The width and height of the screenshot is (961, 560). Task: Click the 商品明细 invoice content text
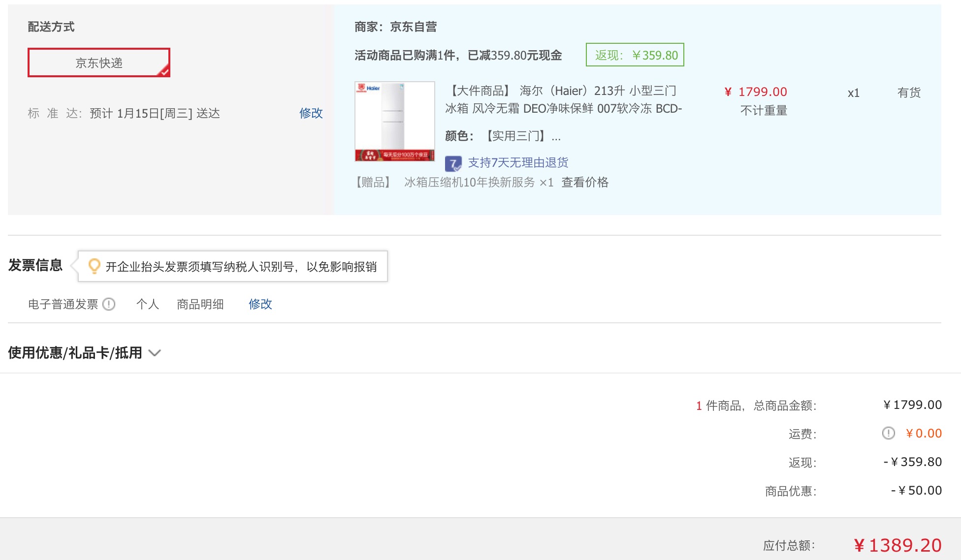coord(200,304)
